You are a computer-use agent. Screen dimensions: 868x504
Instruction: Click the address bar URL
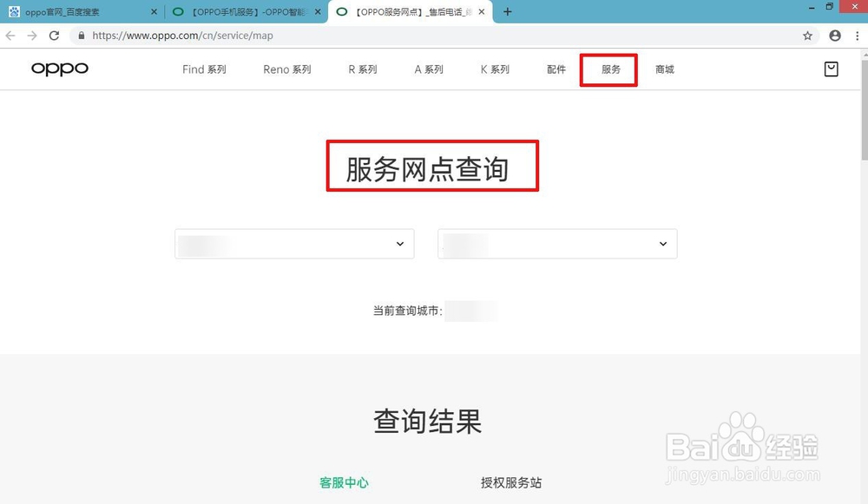tap(182, 36)
